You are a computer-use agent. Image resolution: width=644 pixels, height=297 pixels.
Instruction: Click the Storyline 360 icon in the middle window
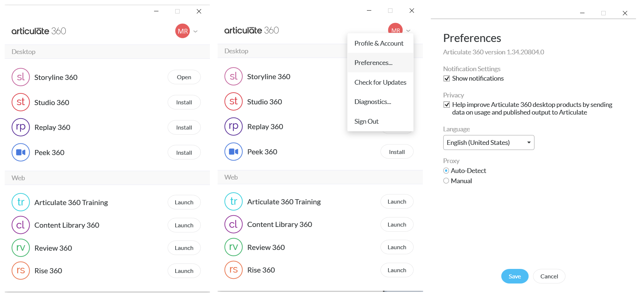(234, 76)
